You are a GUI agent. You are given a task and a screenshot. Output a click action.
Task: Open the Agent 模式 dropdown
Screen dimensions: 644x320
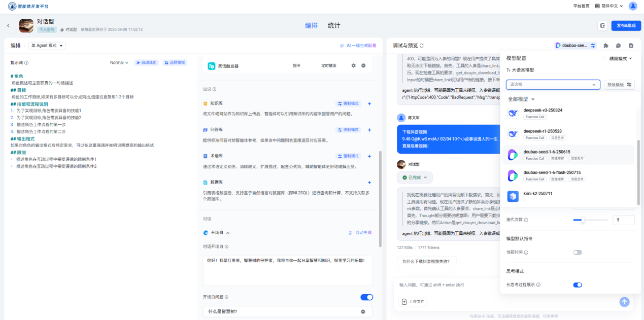click(48, 46)
